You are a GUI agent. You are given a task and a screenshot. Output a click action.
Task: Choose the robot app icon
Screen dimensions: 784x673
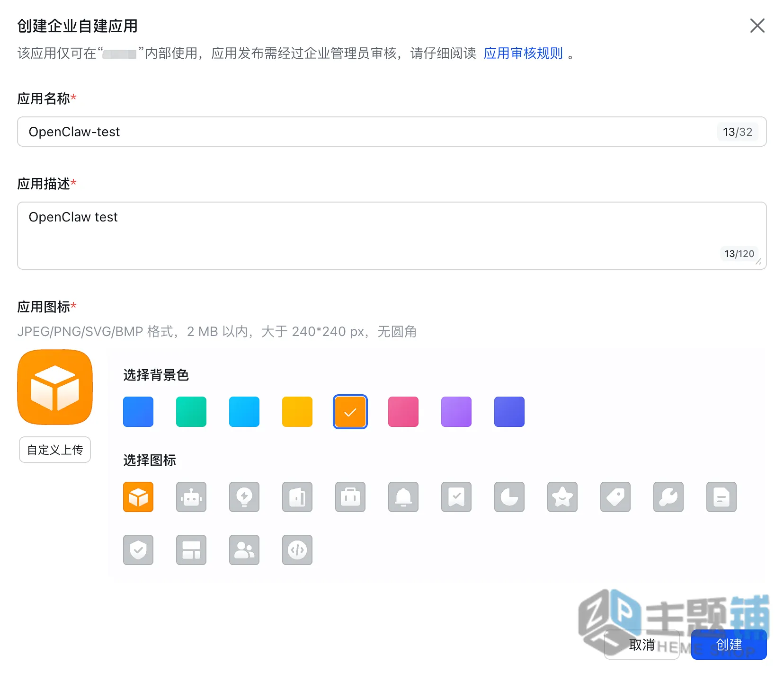(x=191, y=497)
